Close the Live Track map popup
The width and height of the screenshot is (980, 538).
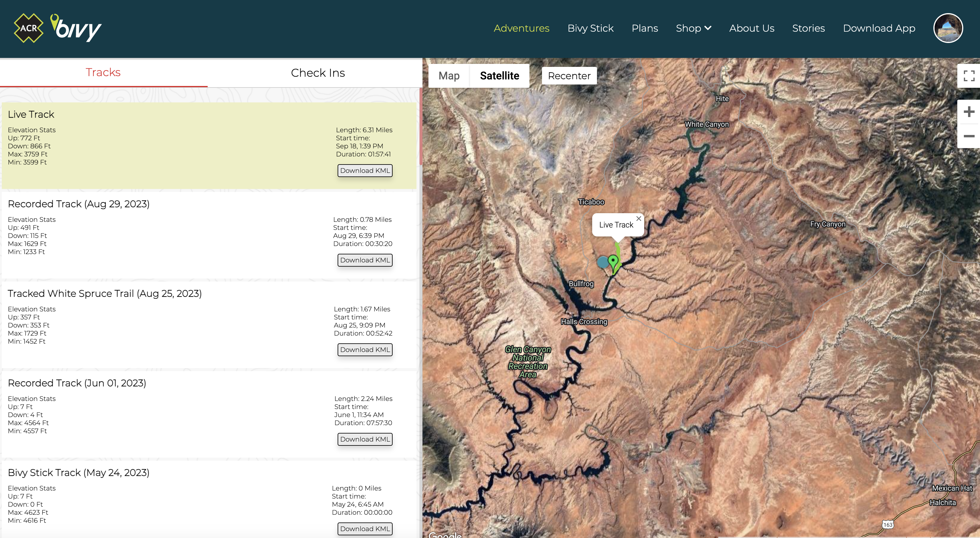pos(639,218)
